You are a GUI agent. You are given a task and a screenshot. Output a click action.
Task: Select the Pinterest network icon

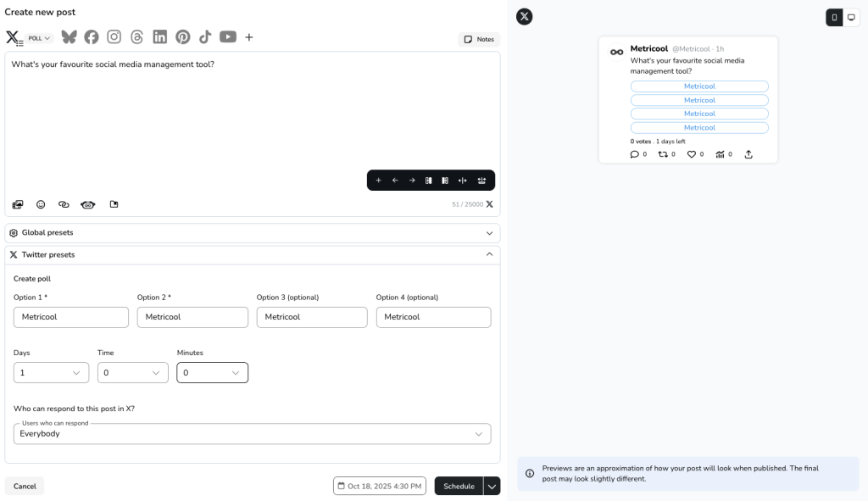point(183,37)
